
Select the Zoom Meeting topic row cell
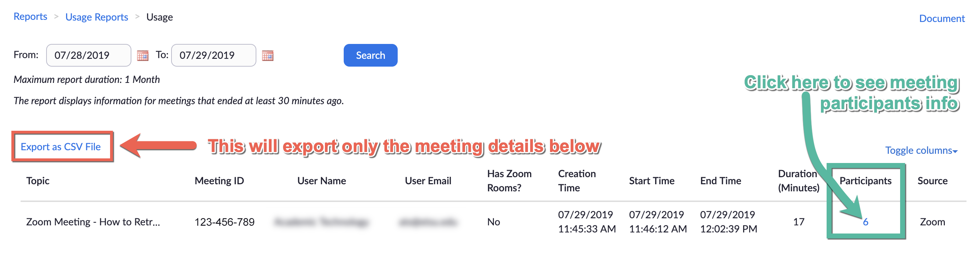pyautogui.click(x=93, y=222)
